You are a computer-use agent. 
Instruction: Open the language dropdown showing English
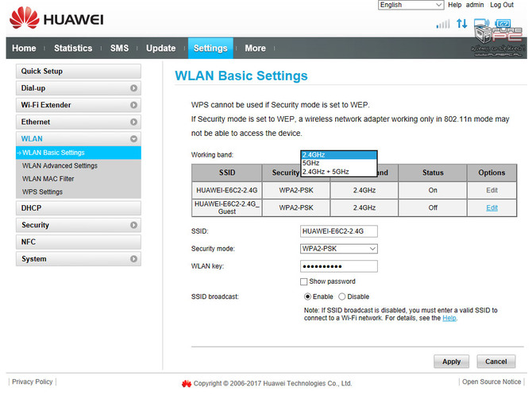(x=411, y=5)
